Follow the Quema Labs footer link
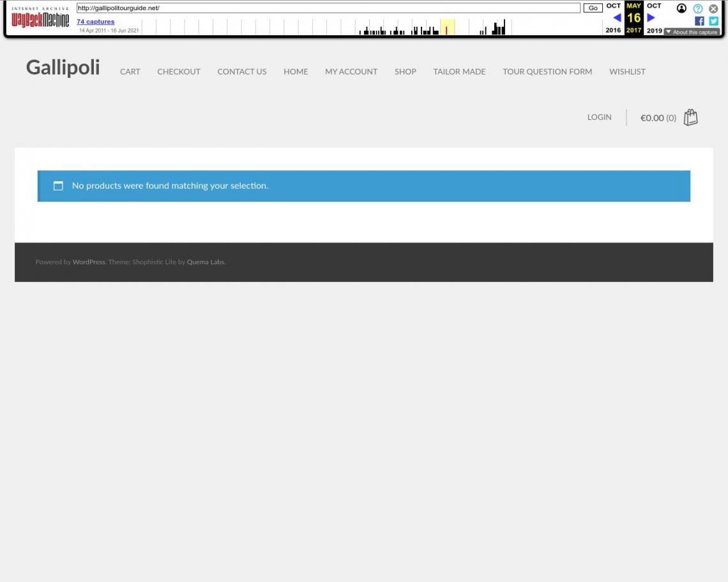 (205, 262)
